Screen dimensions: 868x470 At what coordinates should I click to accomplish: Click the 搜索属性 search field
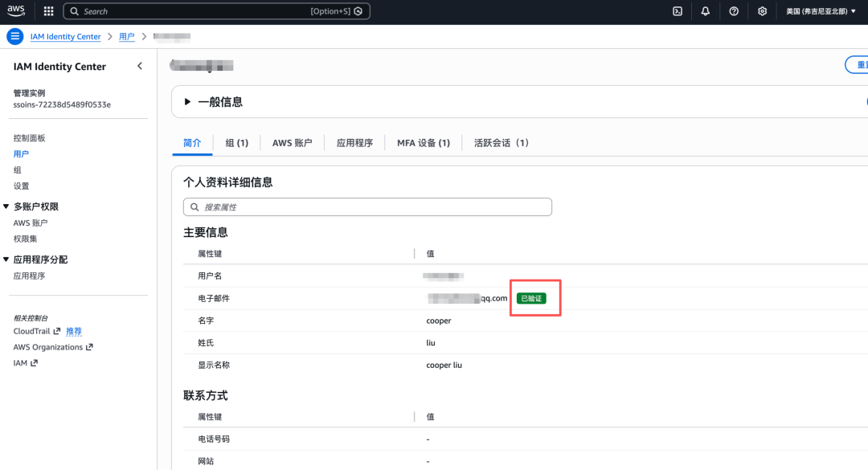pos(367,207)
